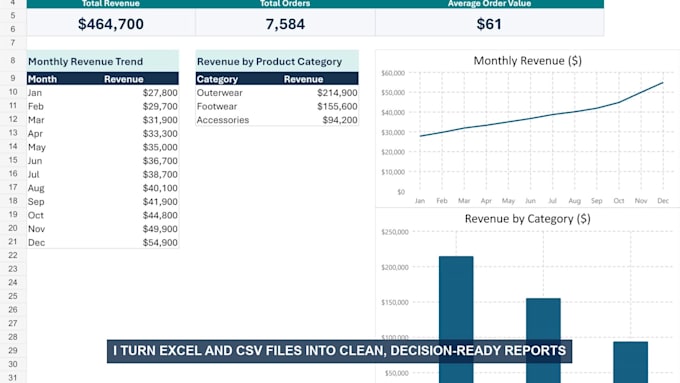This screenshot has width=680, height=383.
Task: Click the Revenue by Product Category heading
Action: [269, 62]
